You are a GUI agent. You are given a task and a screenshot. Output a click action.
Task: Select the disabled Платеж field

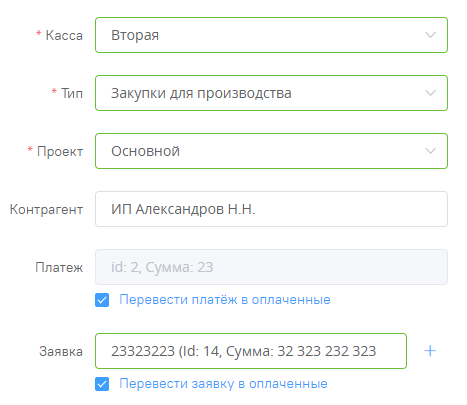[271, 267]
